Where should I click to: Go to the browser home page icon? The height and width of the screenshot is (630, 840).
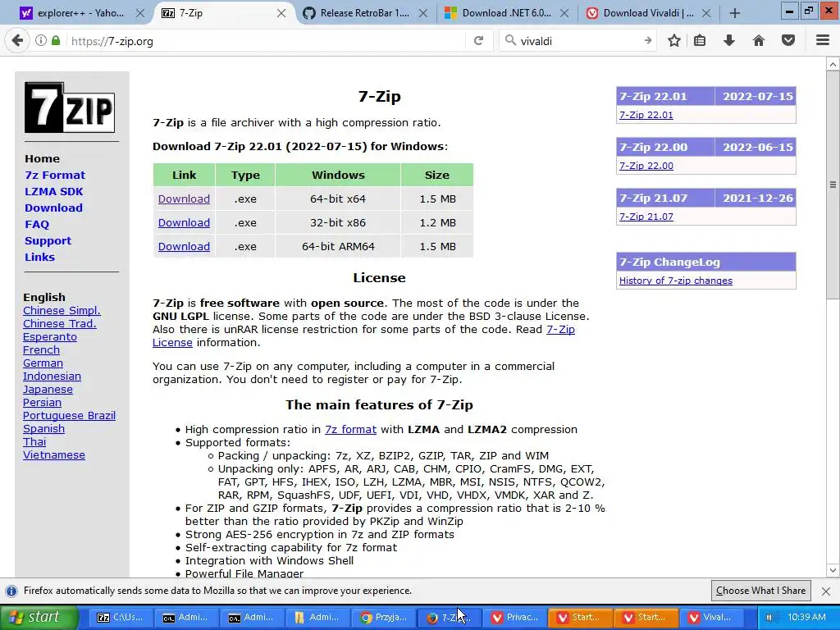pos(759,40)
